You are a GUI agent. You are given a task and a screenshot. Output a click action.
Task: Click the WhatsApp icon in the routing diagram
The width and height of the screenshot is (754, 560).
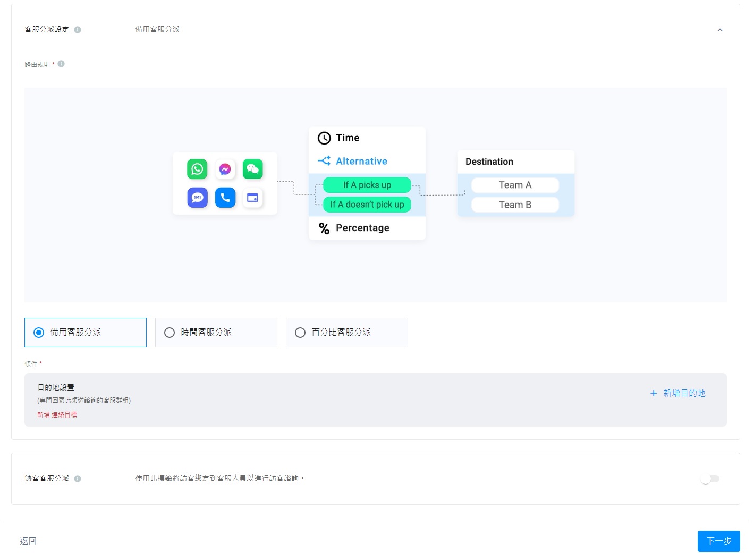click(197, 169)
